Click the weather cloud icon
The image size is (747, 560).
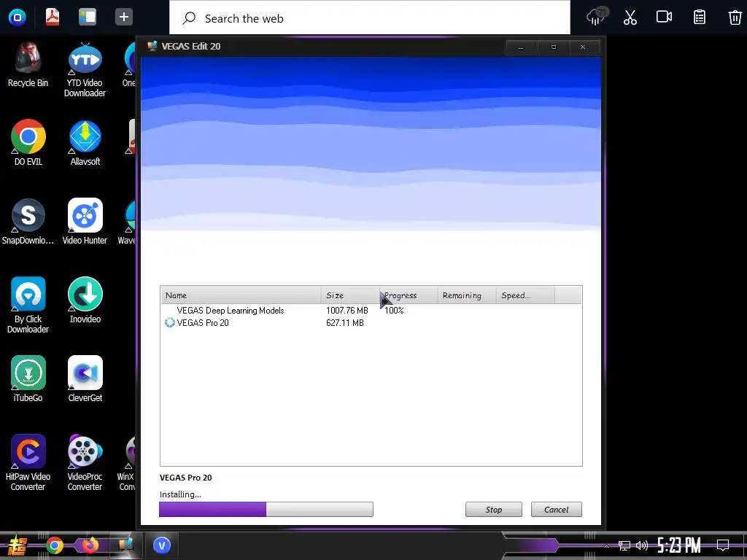click(x=597, y=17)
